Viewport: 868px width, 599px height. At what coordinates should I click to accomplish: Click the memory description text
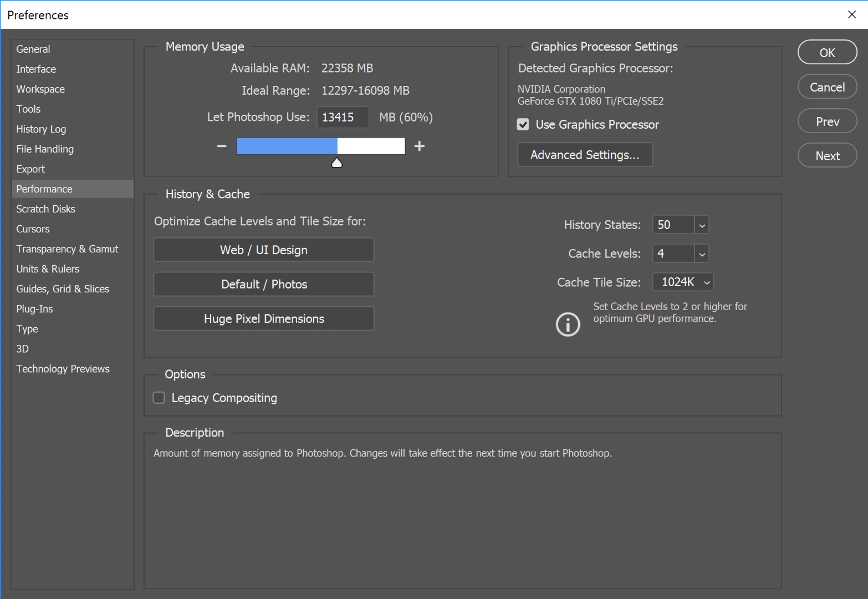point(382,453)
